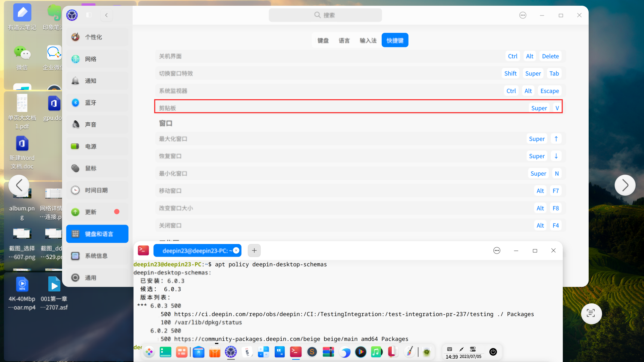Click the + to open a new terminal tab
The image size is (644, 362).
click(254, 250)
